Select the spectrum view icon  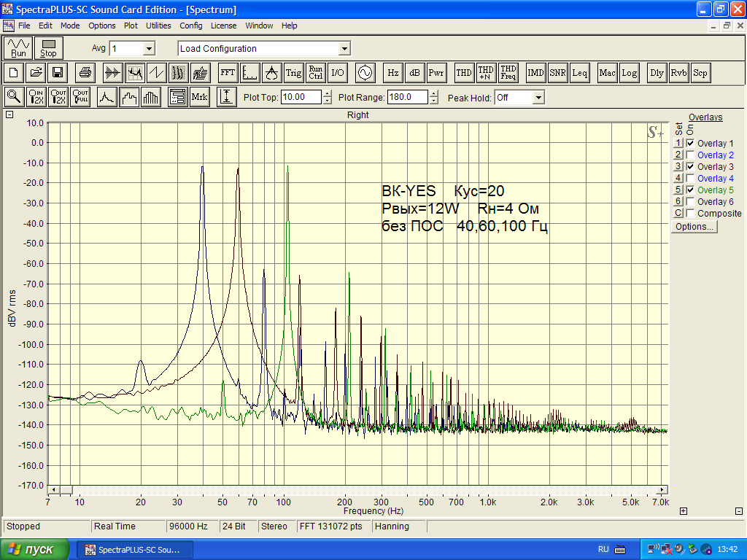click(x=135, y=73)
